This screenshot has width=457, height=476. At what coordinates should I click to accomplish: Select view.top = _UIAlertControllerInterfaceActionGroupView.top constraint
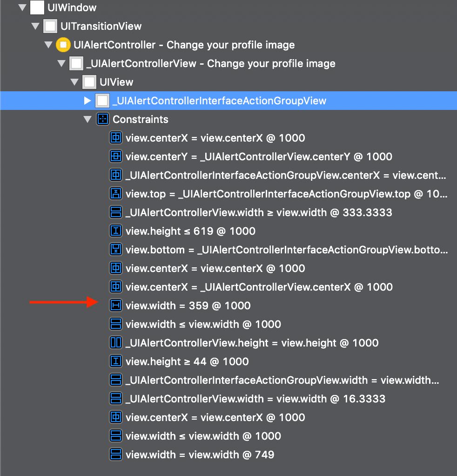286,194
